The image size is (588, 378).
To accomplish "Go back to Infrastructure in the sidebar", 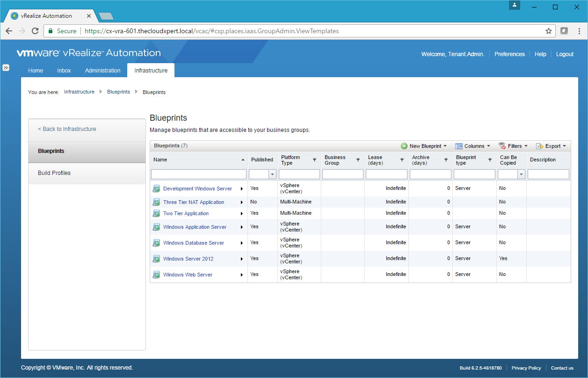I will 67,129.
